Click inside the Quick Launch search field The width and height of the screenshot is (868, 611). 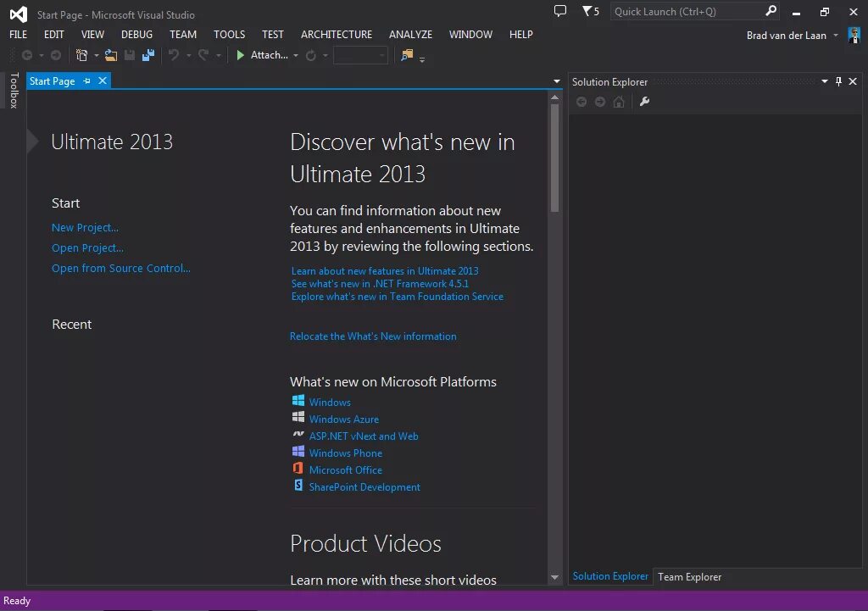pyautogui.click(x=687, y=11)
